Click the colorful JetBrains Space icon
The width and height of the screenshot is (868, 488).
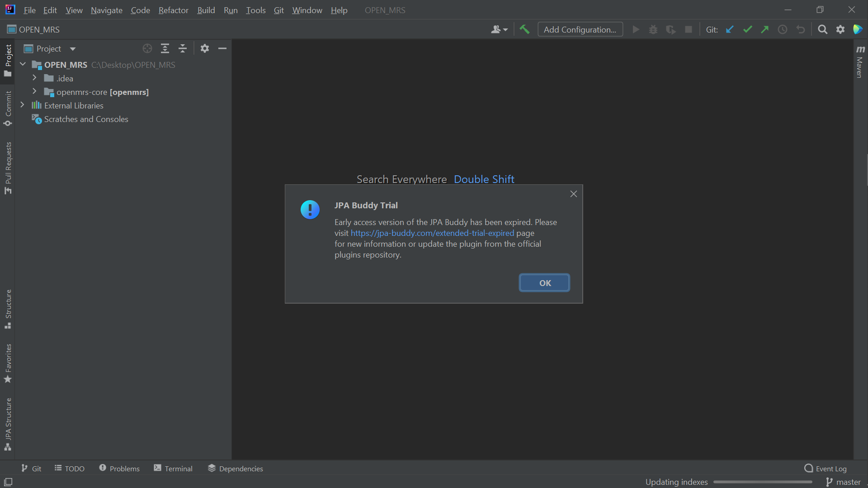858,29
